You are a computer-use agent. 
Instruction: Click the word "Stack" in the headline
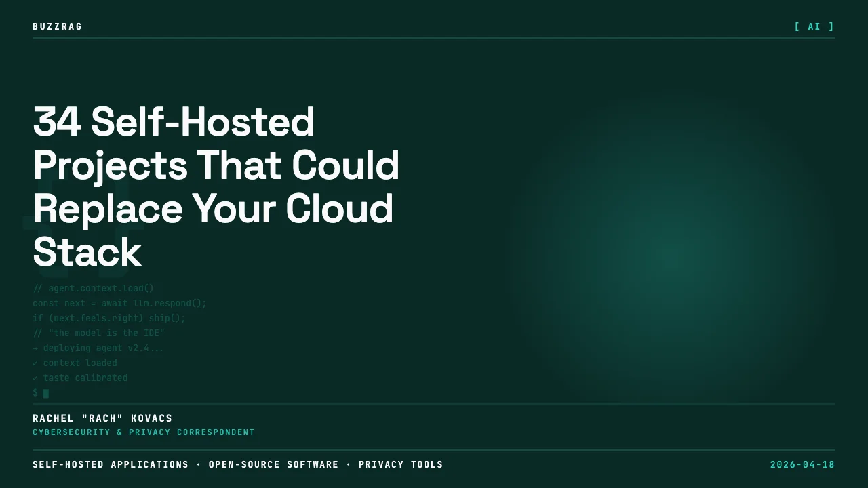coord(87,252)
